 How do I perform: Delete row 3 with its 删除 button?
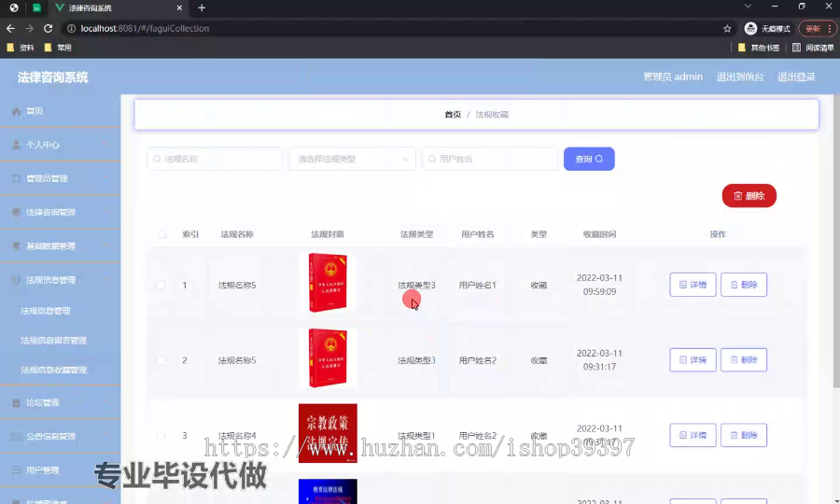744,435
